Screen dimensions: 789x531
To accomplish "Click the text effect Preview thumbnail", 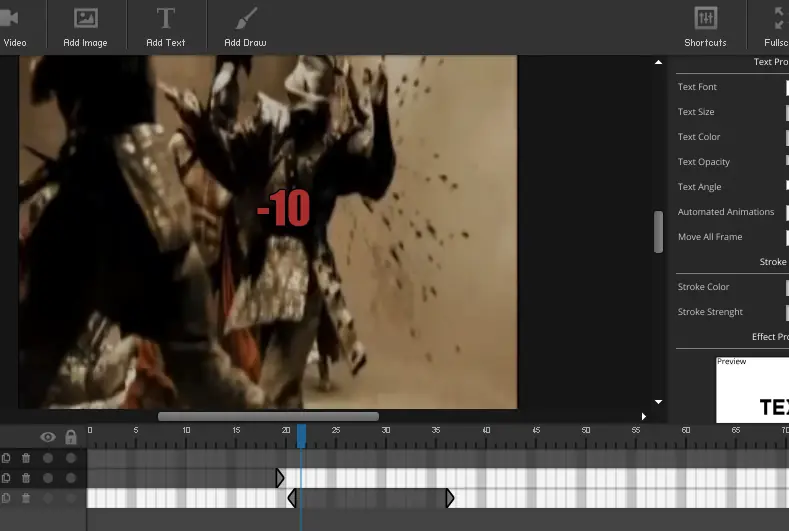I will coord(752,390).
